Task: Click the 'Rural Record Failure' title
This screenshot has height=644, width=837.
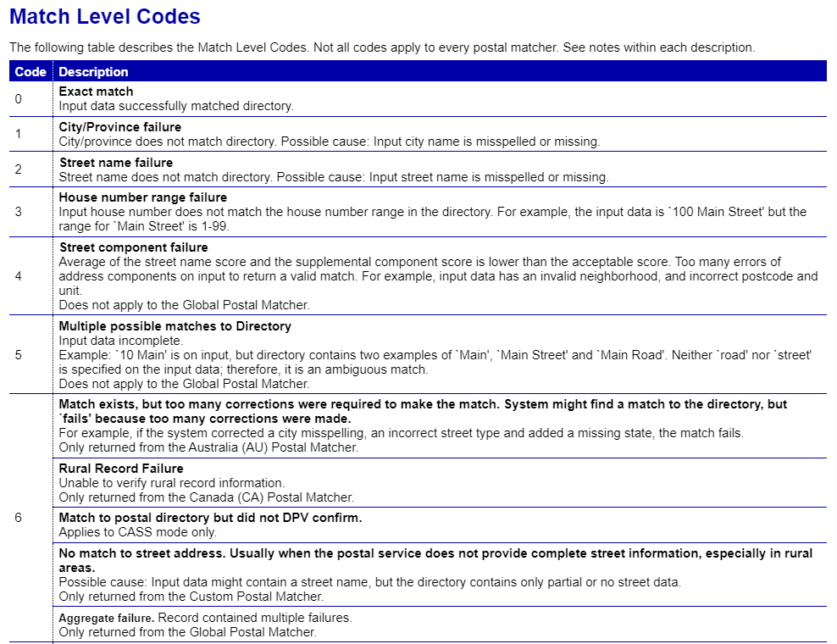Action: [x=121, y=469]
